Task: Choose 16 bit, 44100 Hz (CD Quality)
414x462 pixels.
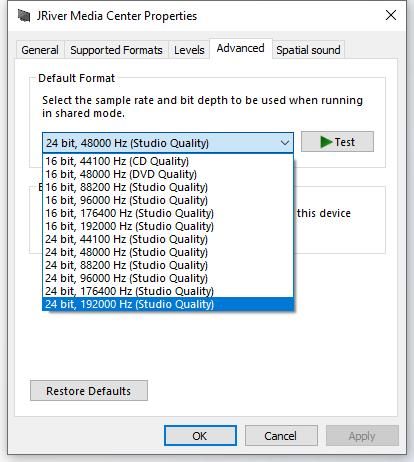Action: 168,161
